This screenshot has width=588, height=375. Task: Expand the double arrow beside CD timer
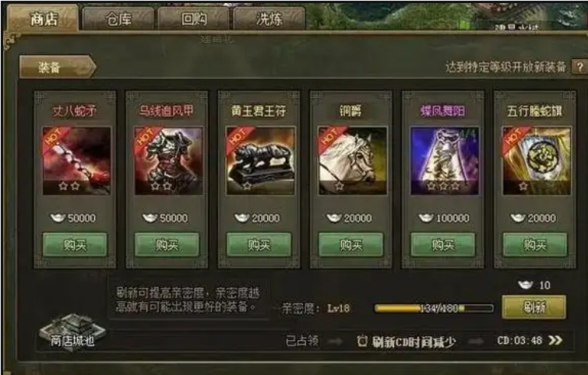click(x=555, y=340)
